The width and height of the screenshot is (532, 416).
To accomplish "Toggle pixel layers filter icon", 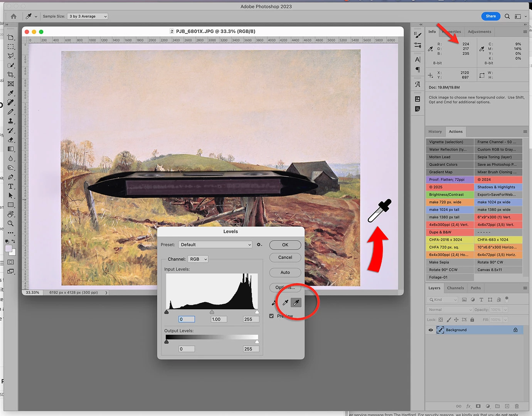I will pyautogui.click(x=464, y=300).
